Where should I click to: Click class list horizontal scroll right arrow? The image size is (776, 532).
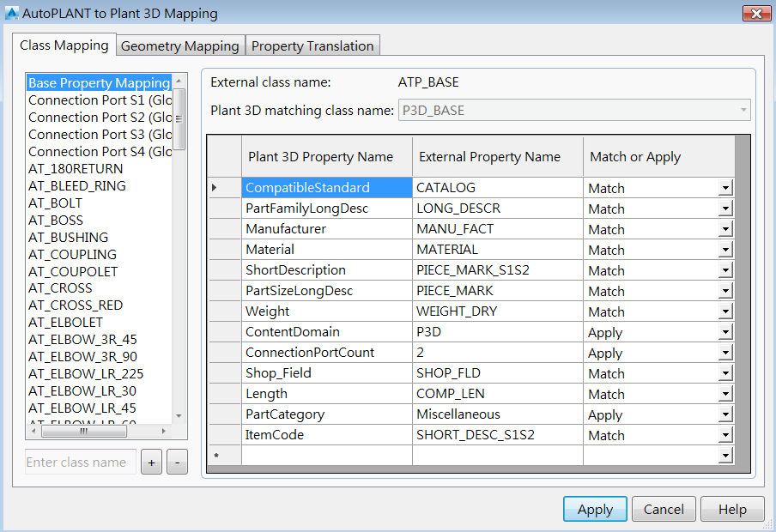point(164,431)
